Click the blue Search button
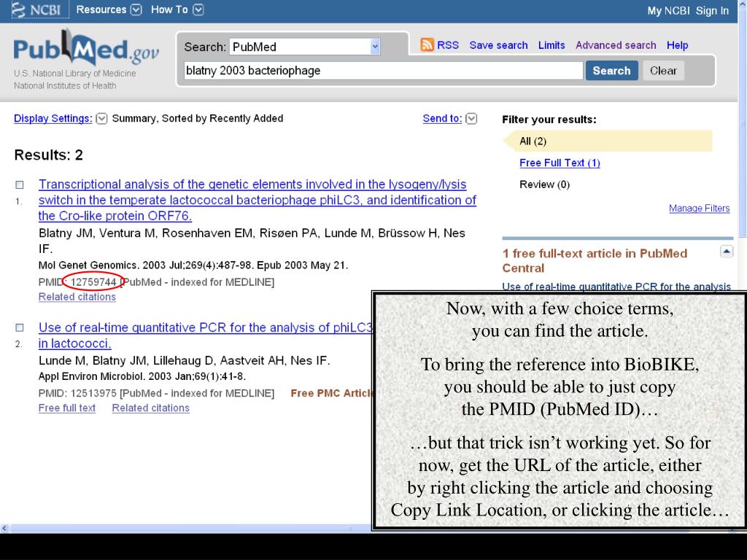Screen dimensions: 747x560 612,71
